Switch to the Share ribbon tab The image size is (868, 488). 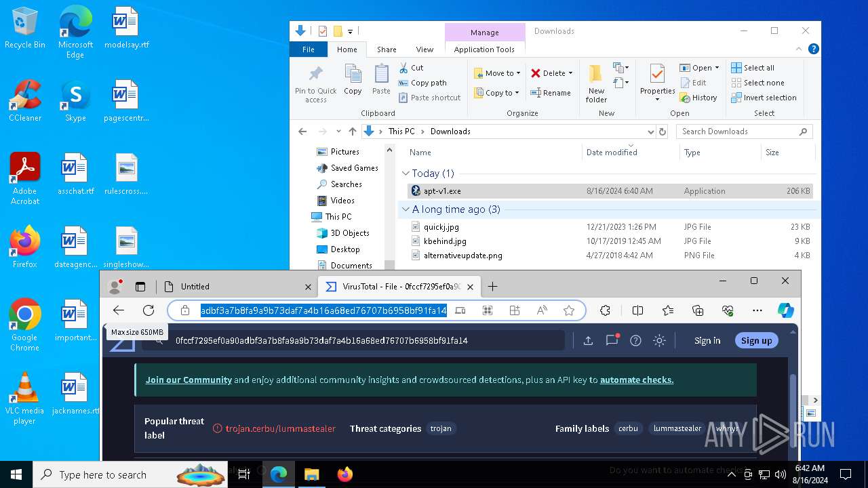click(x=387, y=49)
